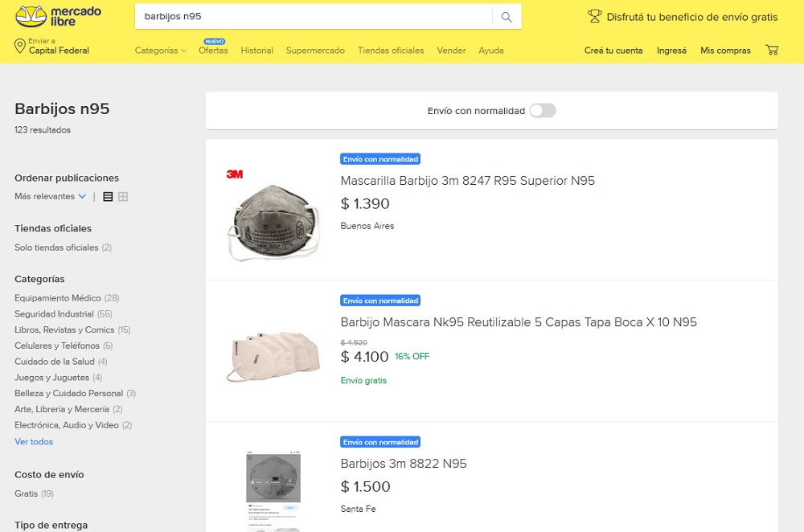Open the shopping cart
Viewport: 804px width, 532px height.
pos(771,49)
